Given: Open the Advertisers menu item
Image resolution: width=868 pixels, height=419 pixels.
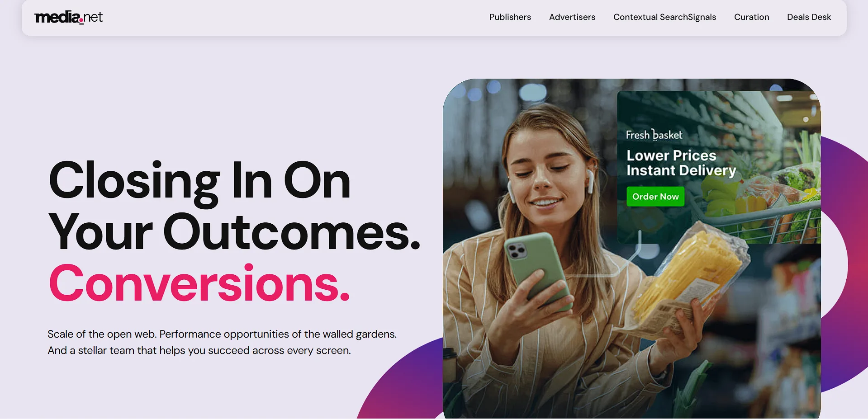Looking at the screenshot, I should [572, 17].
